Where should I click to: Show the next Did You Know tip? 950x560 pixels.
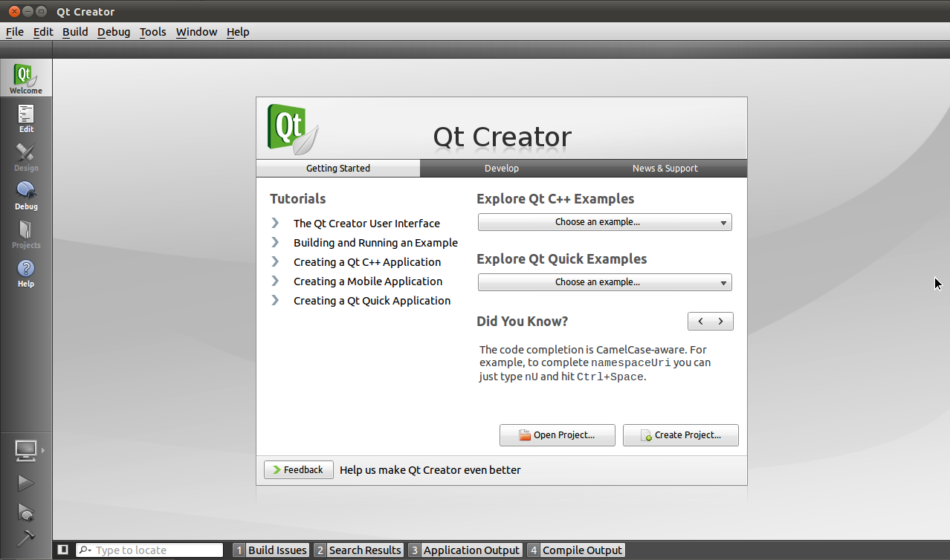(720, 321)
